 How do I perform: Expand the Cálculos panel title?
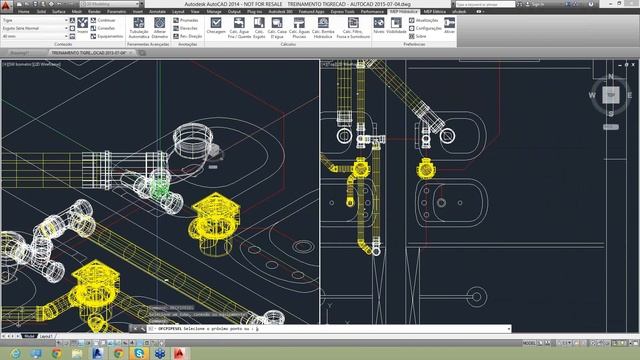(288, 44)
